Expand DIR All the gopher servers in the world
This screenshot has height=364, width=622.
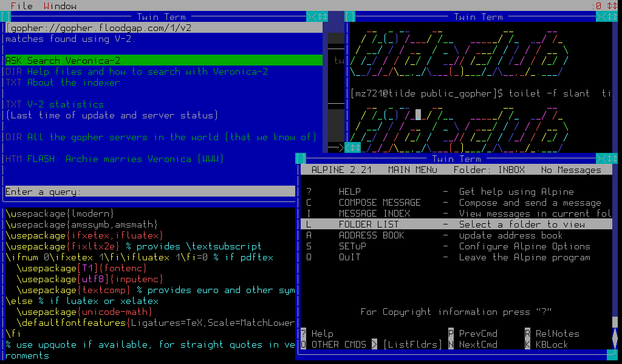pos(160,137)
